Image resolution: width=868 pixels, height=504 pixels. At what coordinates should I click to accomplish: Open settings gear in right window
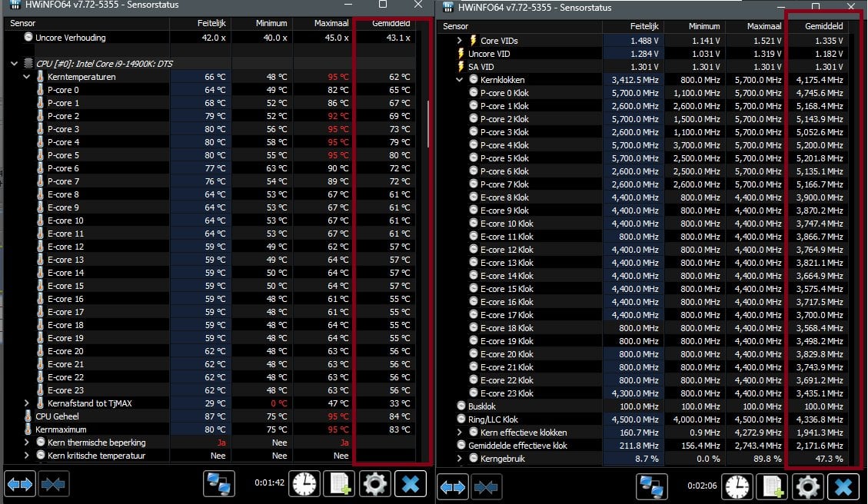[808, 487]
